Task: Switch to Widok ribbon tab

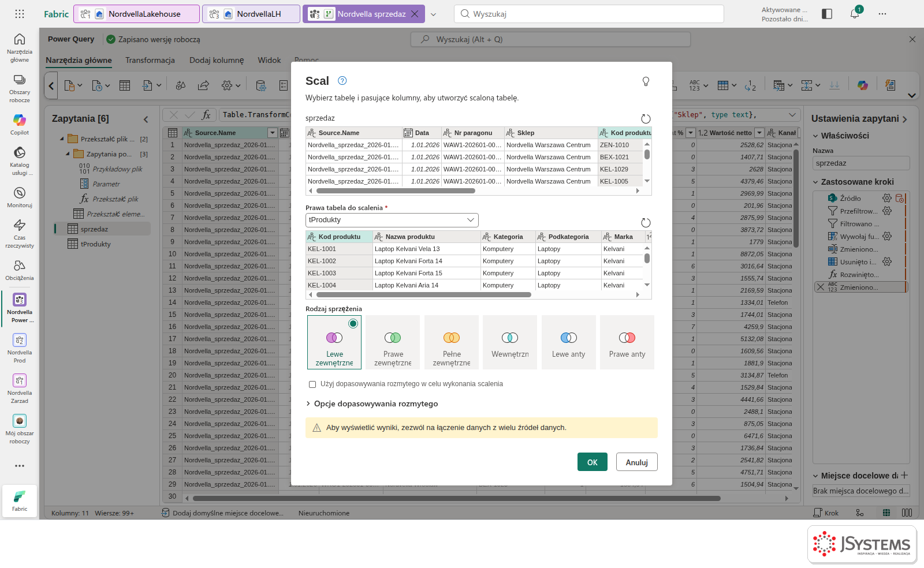Action: (x=269, y=60)
